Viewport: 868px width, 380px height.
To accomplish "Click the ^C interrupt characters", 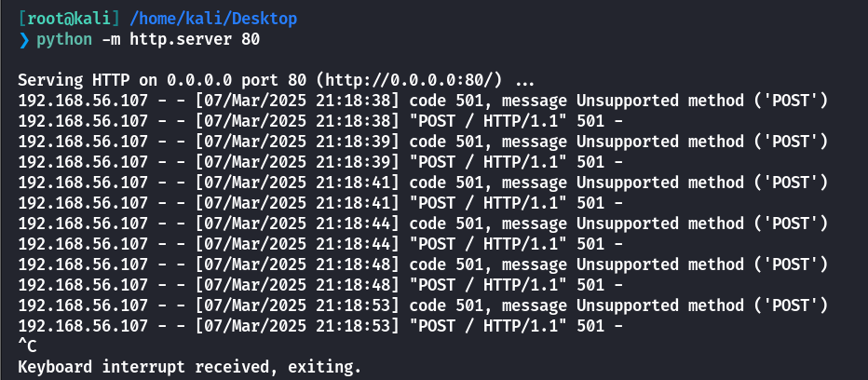I will 27,346.
